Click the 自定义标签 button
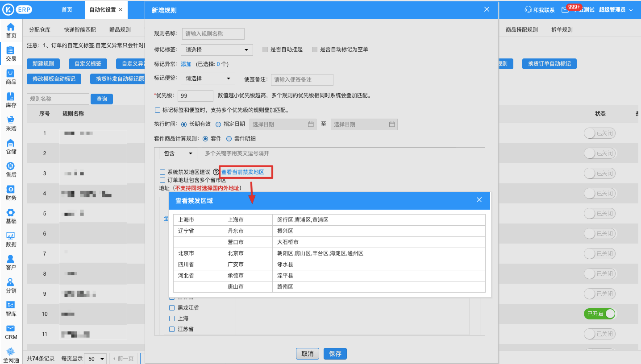Screen dimensions: 641x364 [x=88, y=64]
